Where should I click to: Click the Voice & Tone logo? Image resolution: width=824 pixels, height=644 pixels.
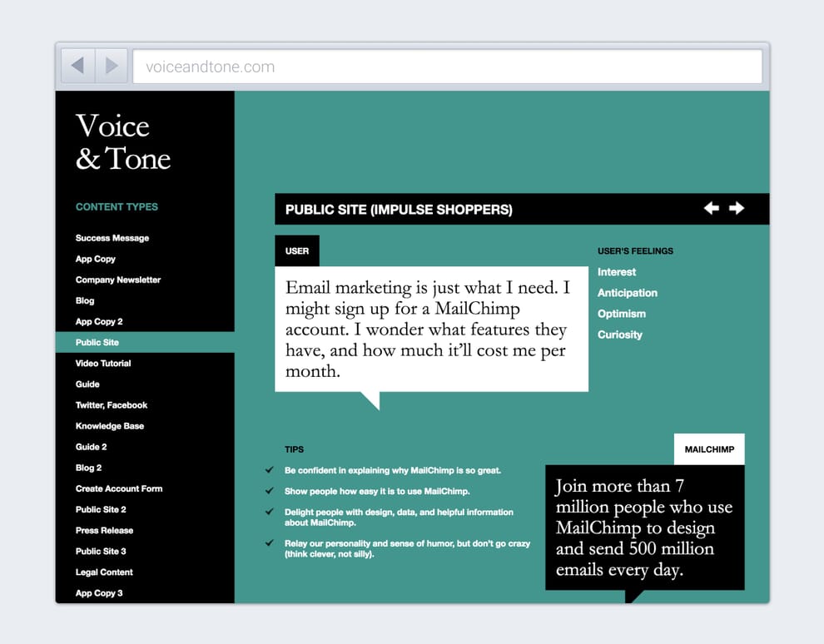pos(123,141)
